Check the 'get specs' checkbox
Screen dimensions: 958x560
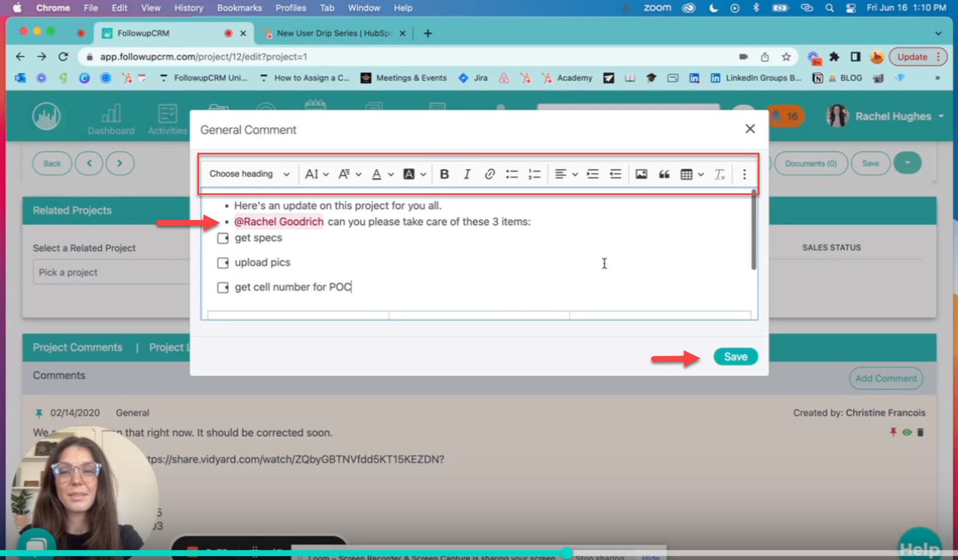click(223, 238)
